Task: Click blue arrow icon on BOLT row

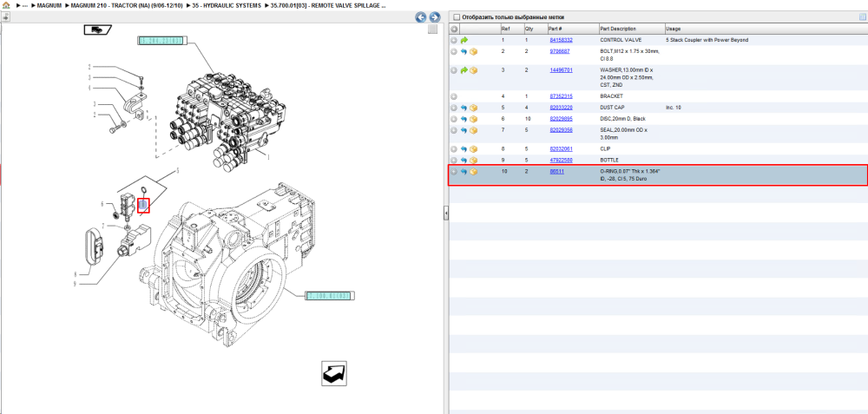Action: [x=464, y=51]
